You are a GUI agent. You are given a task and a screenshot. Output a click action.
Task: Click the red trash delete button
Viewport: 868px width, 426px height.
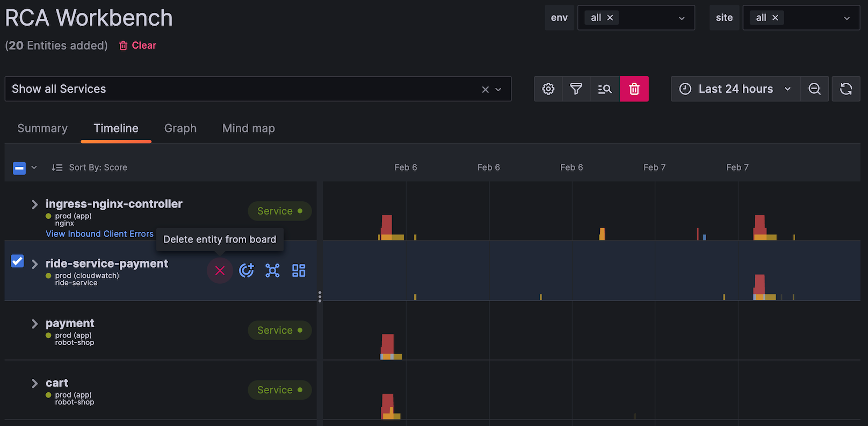pos(634,89)
